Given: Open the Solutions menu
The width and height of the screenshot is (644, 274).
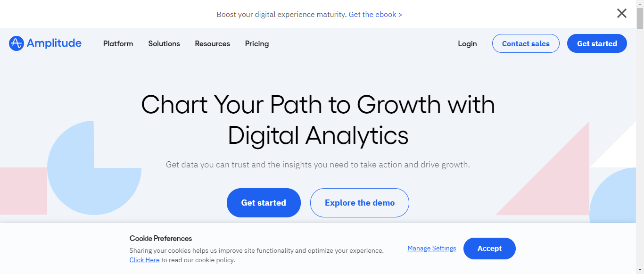Looking at the screenshot, I should 164,43.
